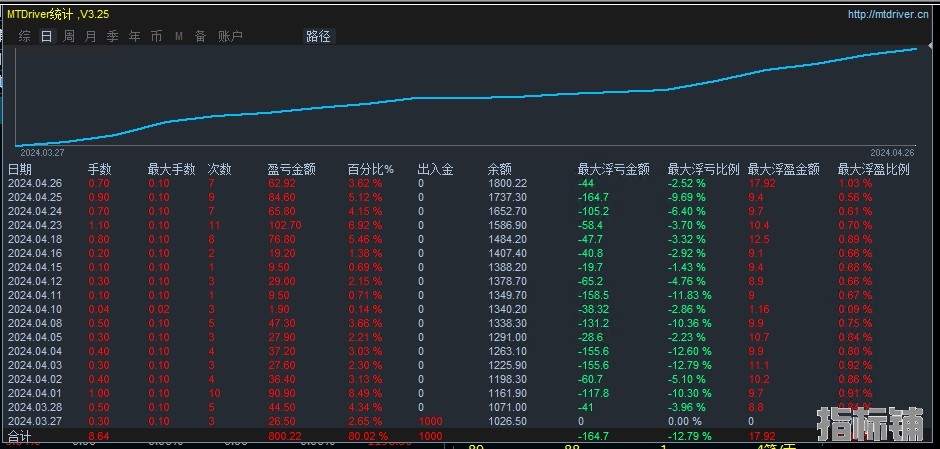This screenshot has height=449, width=940.
Task: Select the 2024.04.03 date row
Action: coord(35,365)
